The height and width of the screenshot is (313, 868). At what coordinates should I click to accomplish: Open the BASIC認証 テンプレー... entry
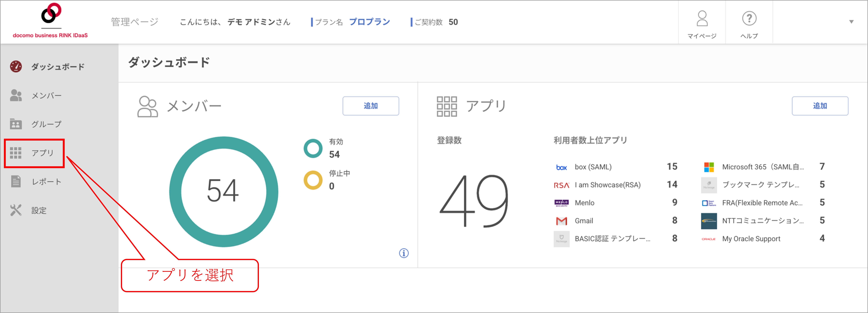pos(613,239)
